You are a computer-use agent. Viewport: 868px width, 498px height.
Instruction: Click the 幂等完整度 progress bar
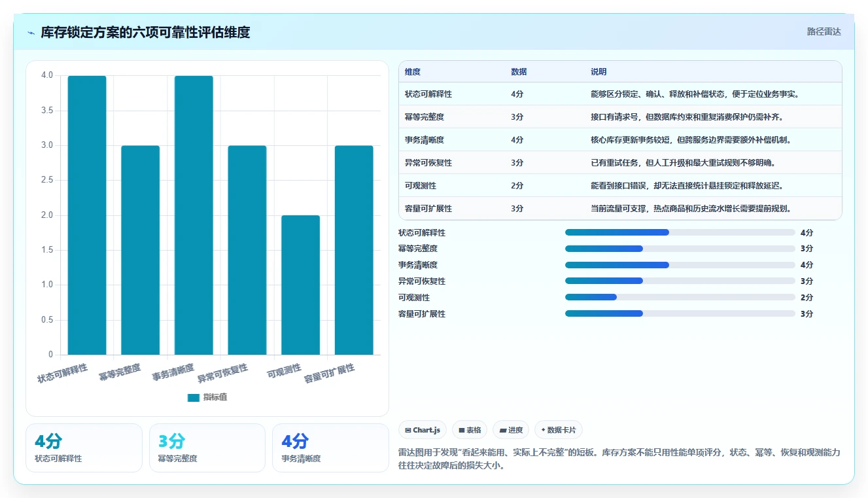coord(680,249)
